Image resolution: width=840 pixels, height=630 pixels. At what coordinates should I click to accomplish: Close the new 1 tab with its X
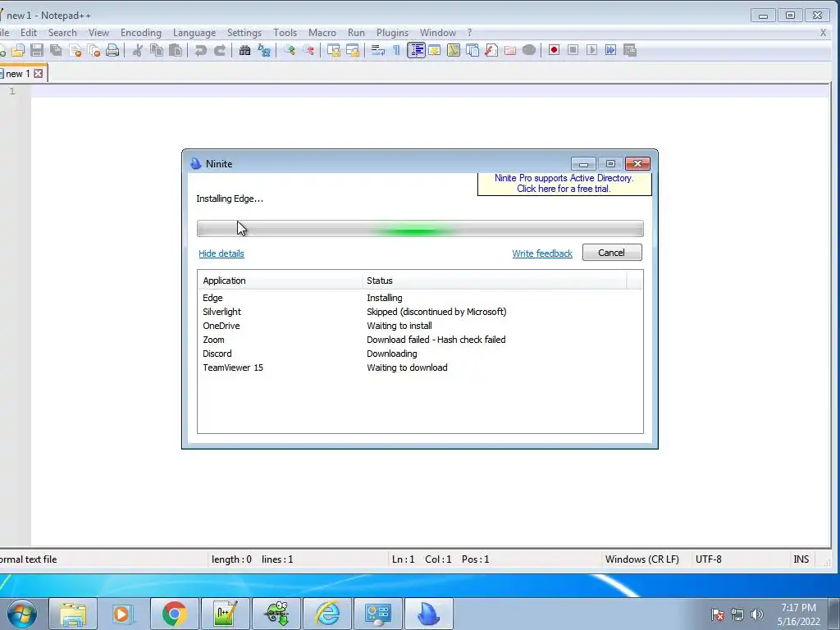[x=38, y=73]
